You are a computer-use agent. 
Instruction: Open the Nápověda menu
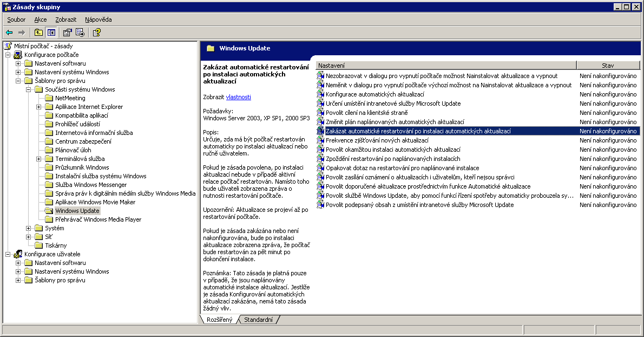pos(98,20)
